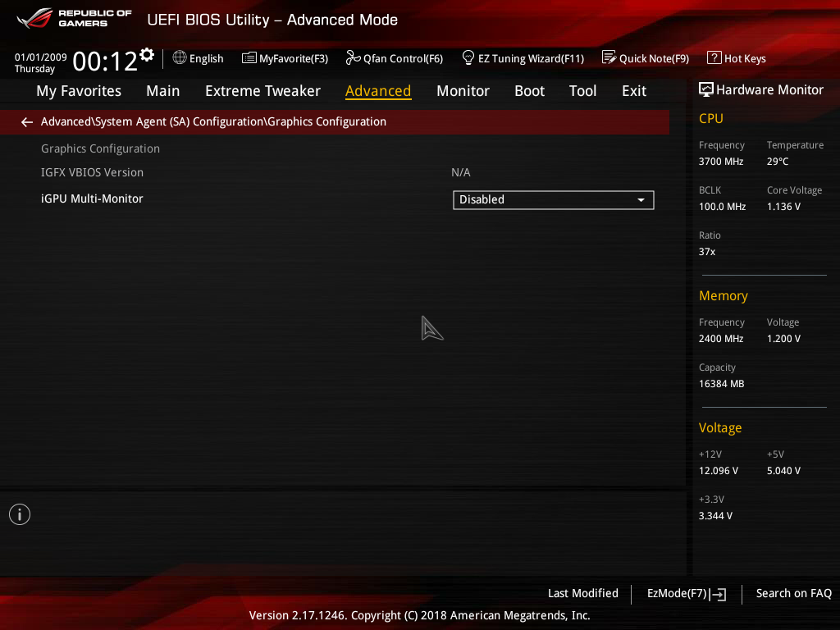The image size is (840, 630).
Task: Click the Memory section heading
Action: (724, 295)
